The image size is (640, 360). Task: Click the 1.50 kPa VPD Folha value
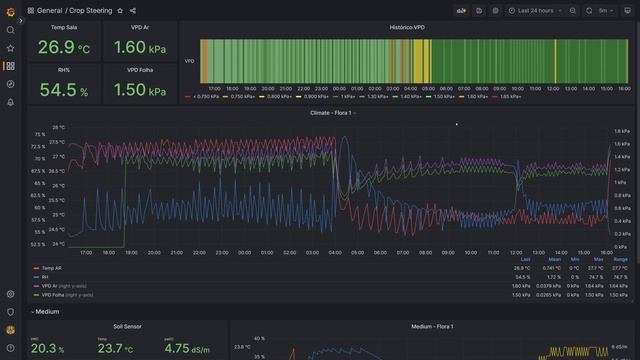[x=140, y=90]
